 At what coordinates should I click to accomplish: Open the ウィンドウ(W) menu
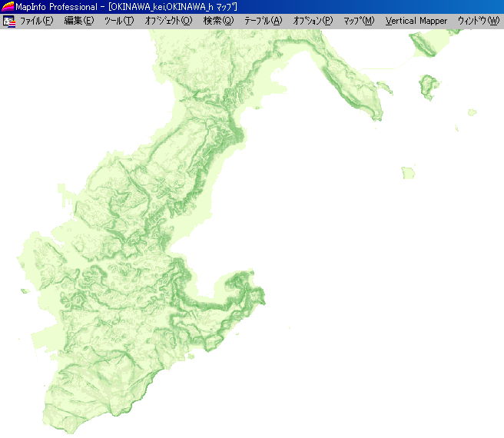click(x=478, y=21)
